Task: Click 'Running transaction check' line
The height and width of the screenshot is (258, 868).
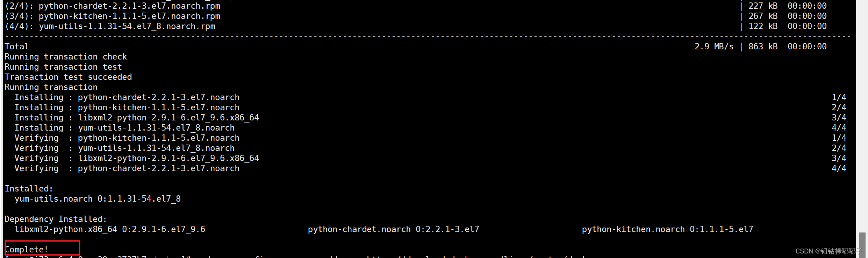Action: pos(66,57)
